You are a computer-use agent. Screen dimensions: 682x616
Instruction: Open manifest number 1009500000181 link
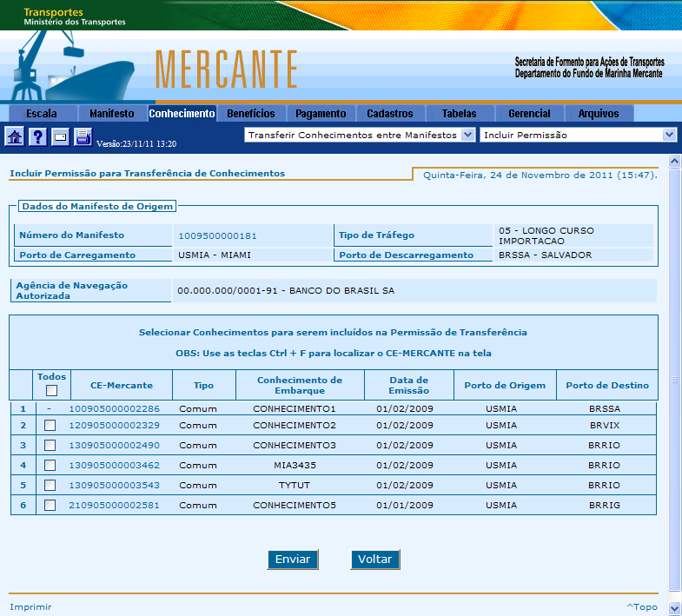point(217,235)
